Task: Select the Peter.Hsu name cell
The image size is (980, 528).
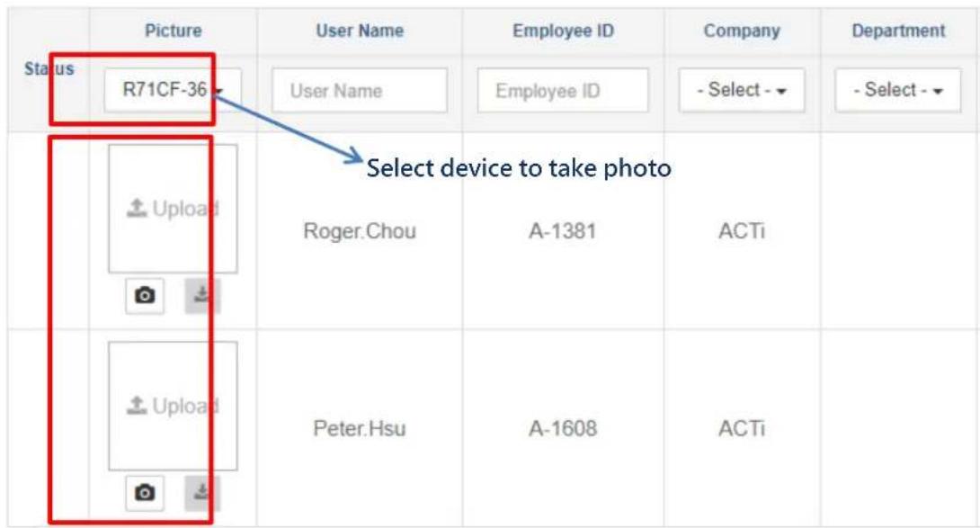Action: coord(360,428)
